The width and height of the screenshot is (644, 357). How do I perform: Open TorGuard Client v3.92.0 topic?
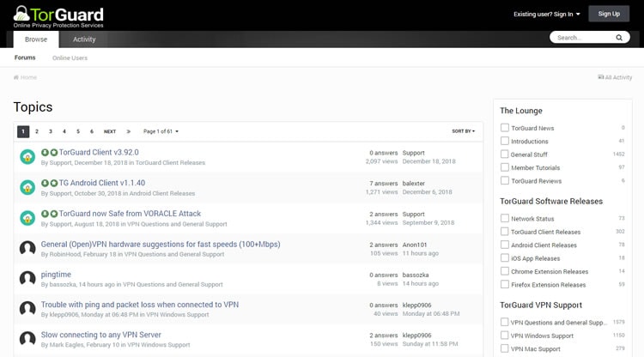(x=99, y=152)
